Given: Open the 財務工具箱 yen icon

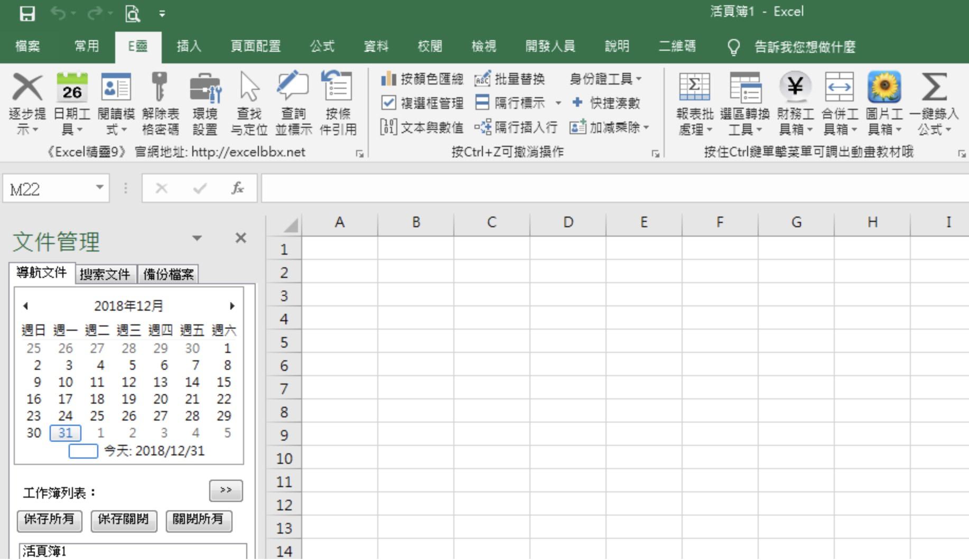Looking at the screenshot, I should pos(795,88).
